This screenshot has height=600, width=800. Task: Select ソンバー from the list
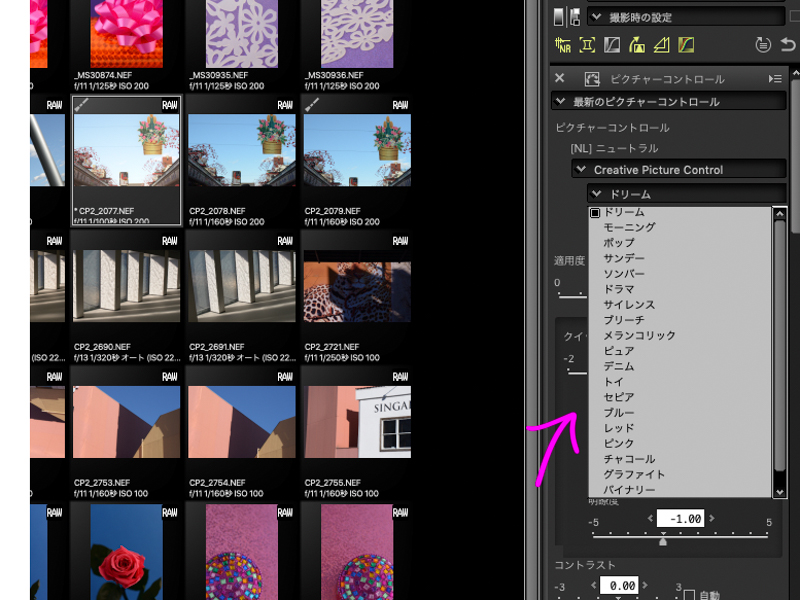[x=681, y=273]
